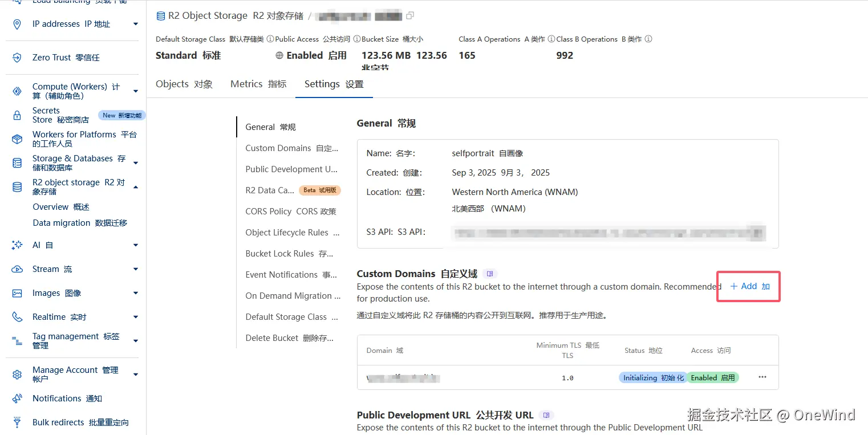The image size is (868, 435).
Task: Go to Object Lifecycle Rules section
Action: [293, 233]
